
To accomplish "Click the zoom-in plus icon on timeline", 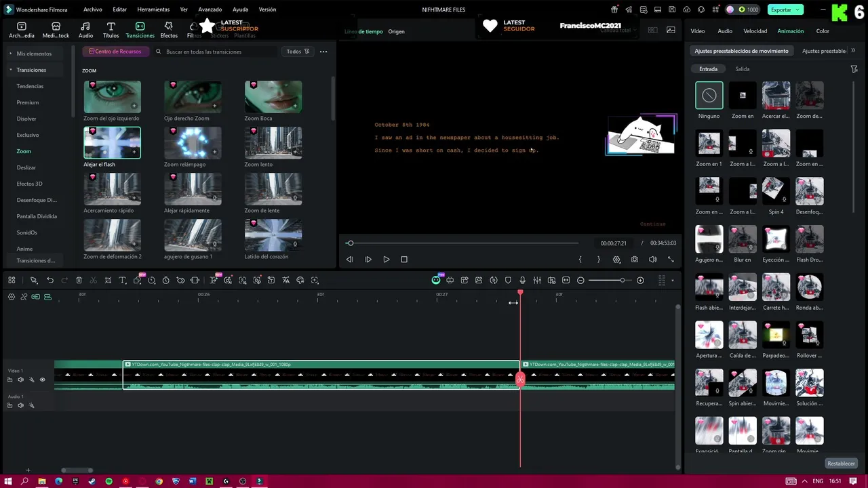I will (640, 280).
